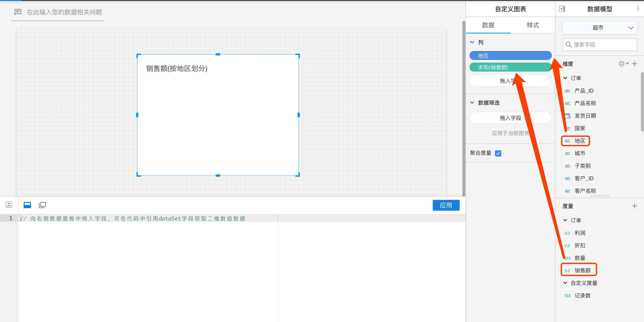Add a new dimension using the plus icon
The height and width of the screenshot is (322, 644).
pos(635,64)
